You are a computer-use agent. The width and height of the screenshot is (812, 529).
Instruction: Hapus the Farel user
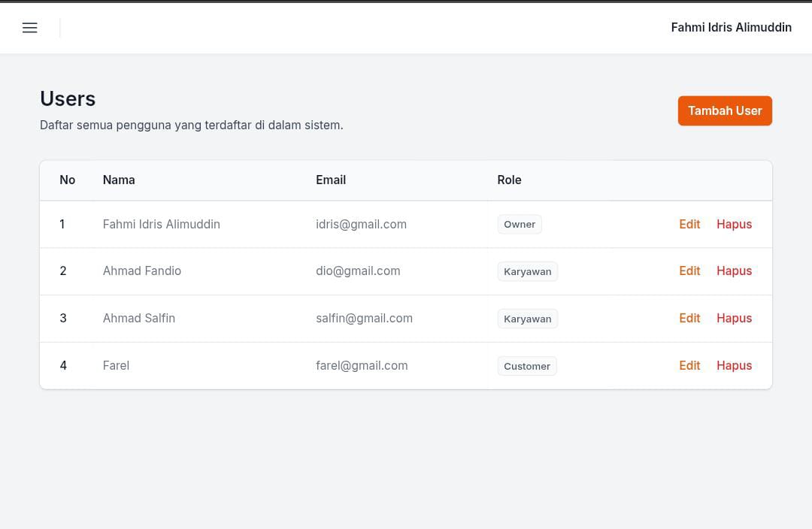734,365
